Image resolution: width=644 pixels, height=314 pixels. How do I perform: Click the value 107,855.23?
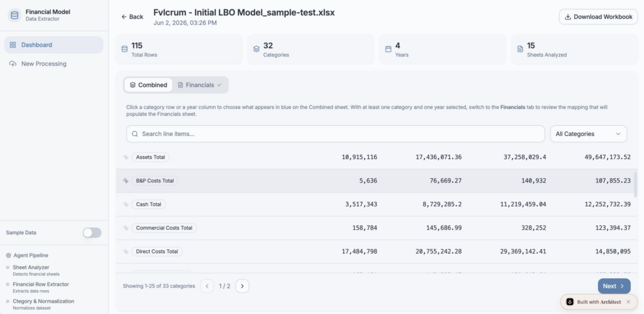pyautogui.click(x=613, y=181)
